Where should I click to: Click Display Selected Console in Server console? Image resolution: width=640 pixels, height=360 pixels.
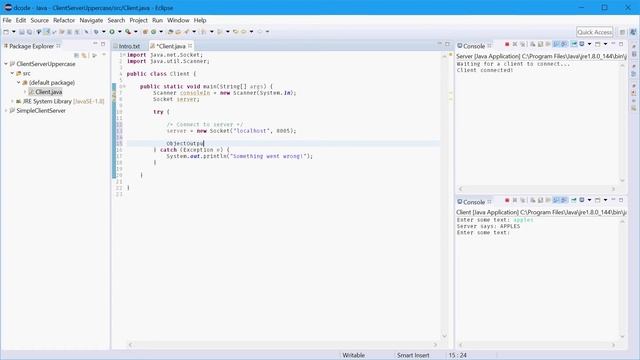pyautogui.click(x=581, y=44)
